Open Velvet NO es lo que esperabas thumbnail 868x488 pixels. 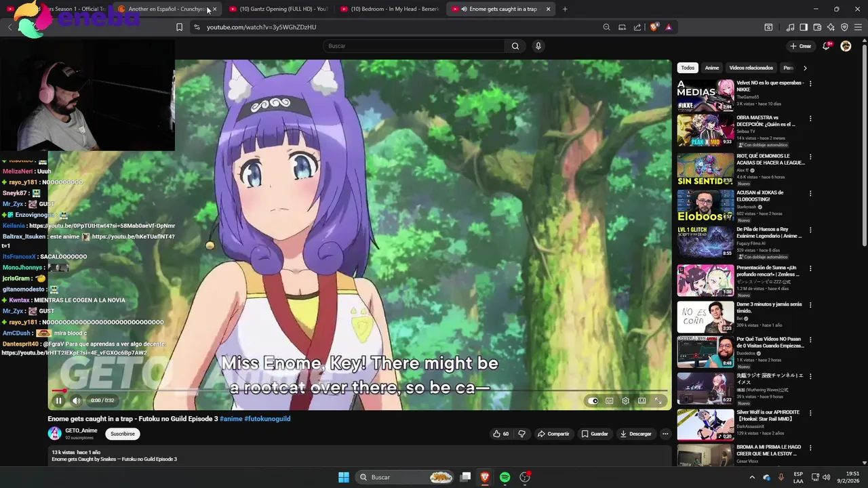pos(705,95)
